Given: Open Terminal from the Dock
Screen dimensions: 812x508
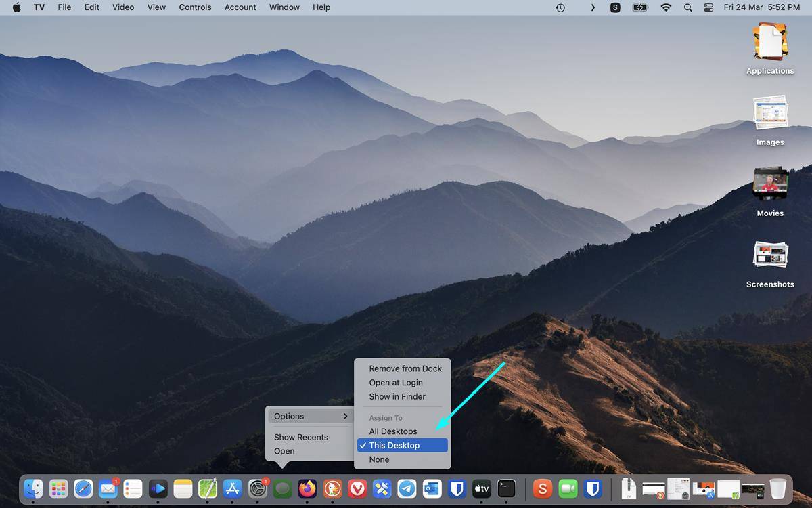Looking at the screenshot, I should [506, 488].
